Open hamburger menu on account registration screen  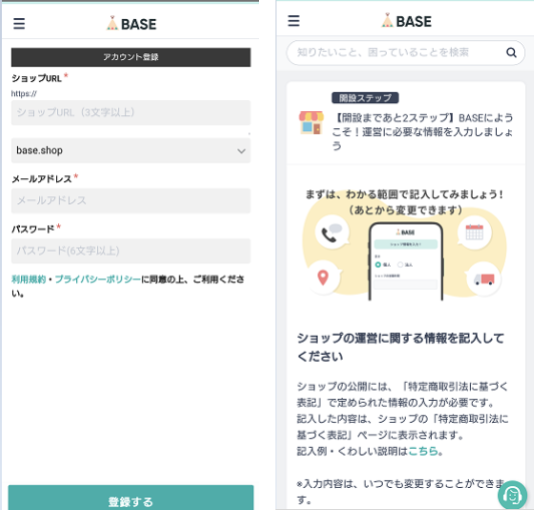coord(19,23)
